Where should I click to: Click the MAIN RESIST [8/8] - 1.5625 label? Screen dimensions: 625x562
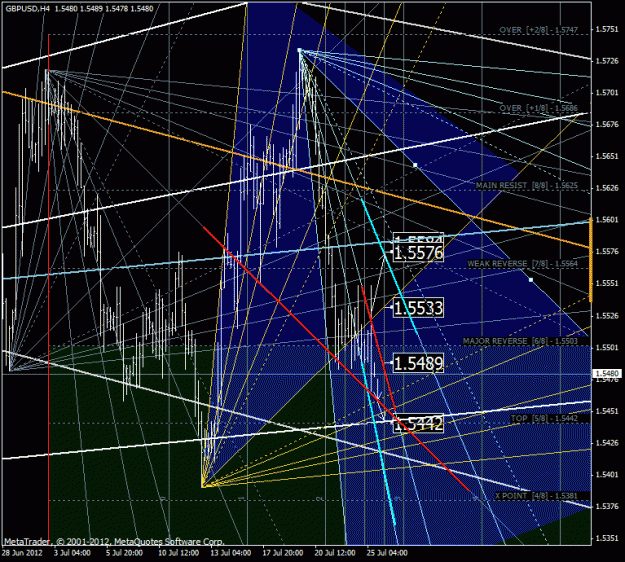pyautogui.click(x=527, y=185)
